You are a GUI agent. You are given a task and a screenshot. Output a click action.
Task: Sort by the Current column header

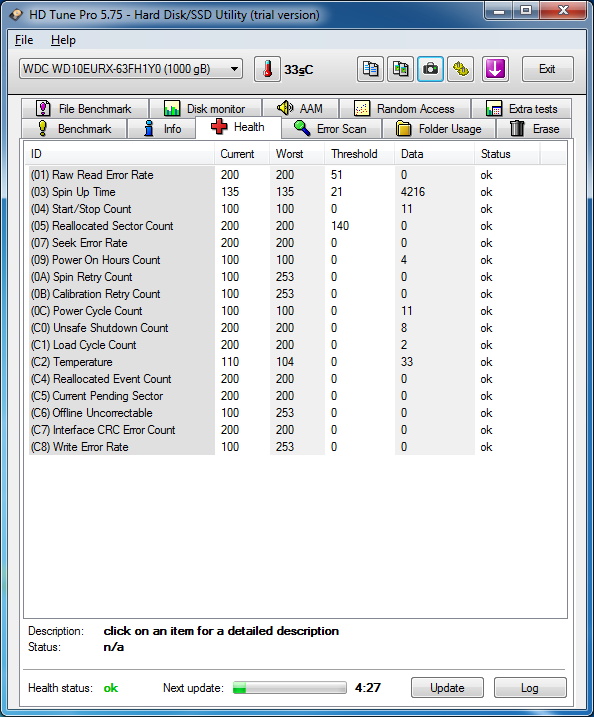coord(242,154)
